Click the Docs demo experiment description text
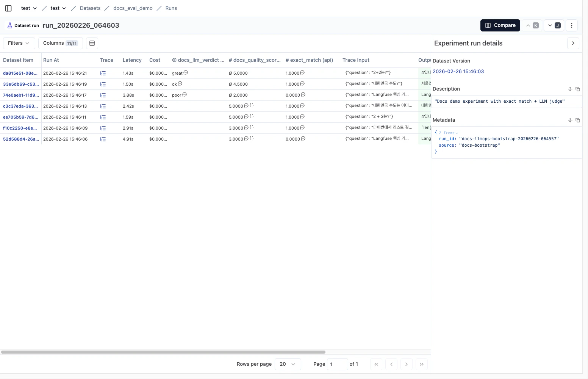The image size is (588, 379). (x=499, y=101)
